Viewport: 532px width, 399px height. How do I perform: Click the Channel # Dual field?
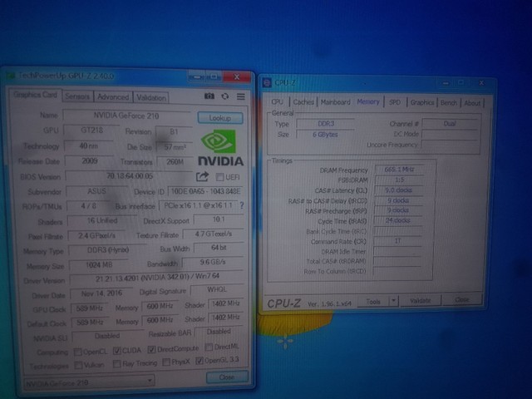click(x=450, y=124)
